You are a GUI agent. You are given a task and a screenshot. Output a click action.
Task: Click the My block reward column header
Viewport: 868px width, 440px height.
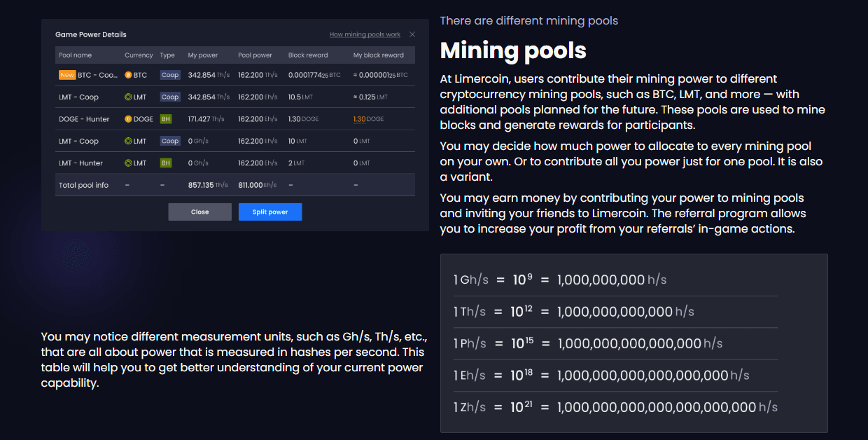pos(378,55)
